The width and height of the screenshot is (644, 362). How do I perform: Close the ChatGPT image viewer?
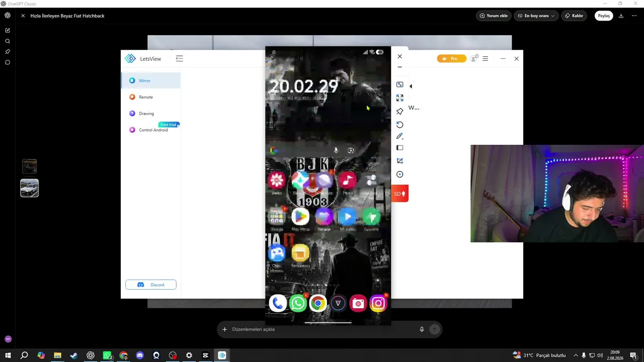(23, 16)
